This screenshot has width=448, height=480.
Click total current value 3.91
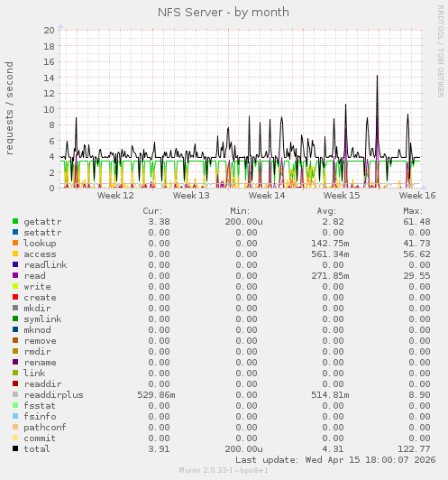point(159,449)
